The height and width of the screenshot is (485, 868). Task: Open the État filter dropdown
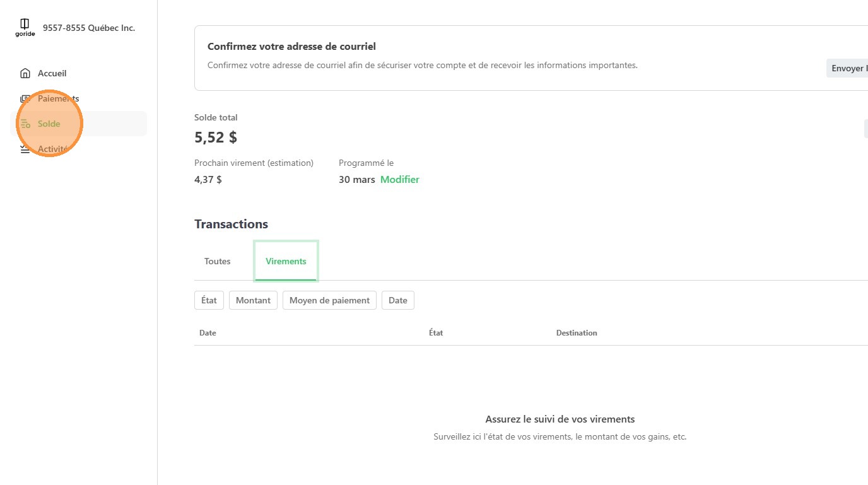point(209,300)
